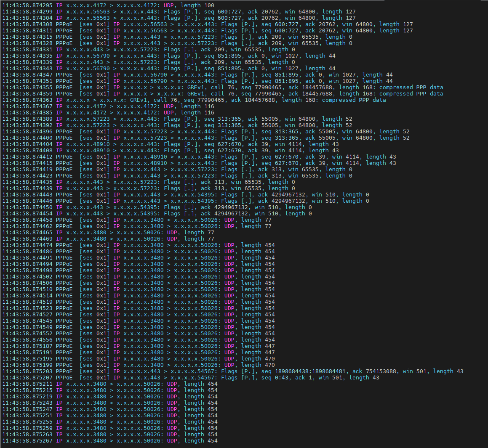The height and width of the screenshot is (448, 488).
Task: Click the PPPoE label in the 11:43:58.874556 line
Action: point(64,340)
